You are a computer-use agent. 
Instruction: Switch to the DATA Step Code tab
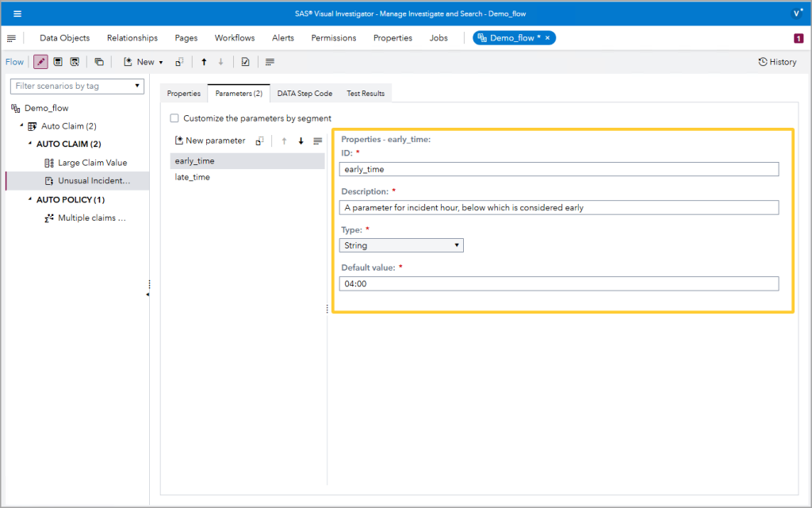304,94
